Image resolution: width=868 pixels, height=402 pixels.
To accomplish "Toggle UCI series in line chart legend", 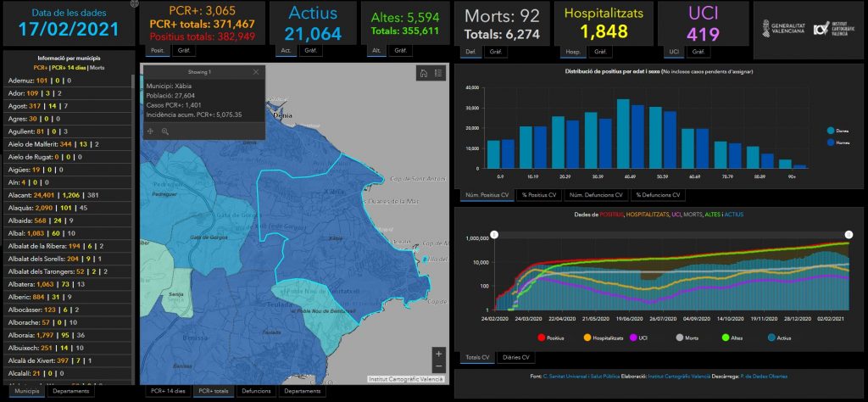I will [x=639, y=338].
